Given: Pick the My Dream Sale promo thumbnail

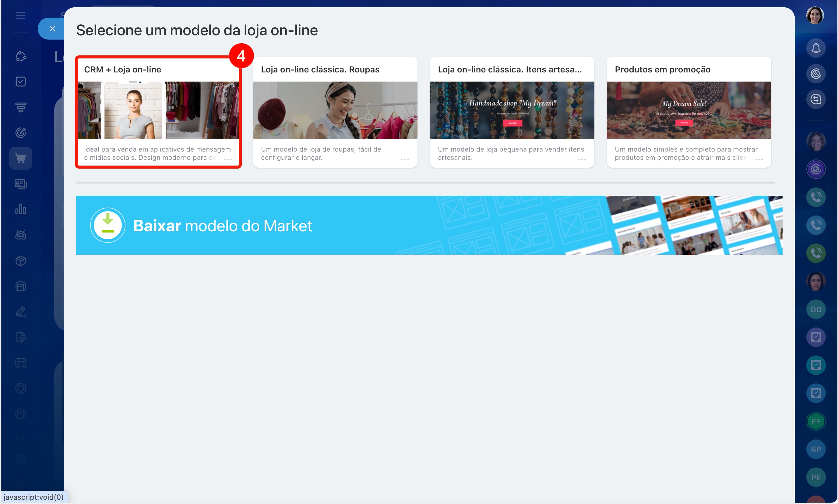Looking at the screenshot, I should (x=688, y=110).
